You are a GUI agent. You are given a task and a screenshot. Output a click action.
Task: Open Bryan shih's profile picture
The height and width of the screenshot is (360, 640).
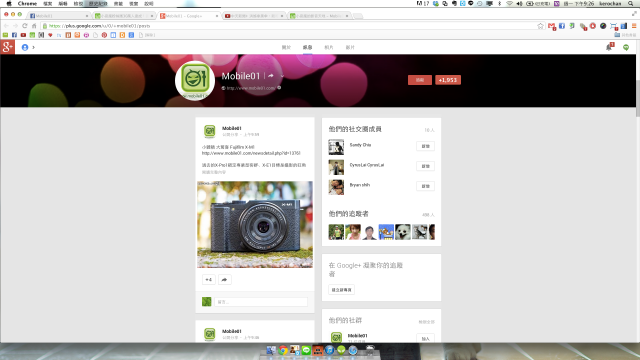(x=336, y=187)
